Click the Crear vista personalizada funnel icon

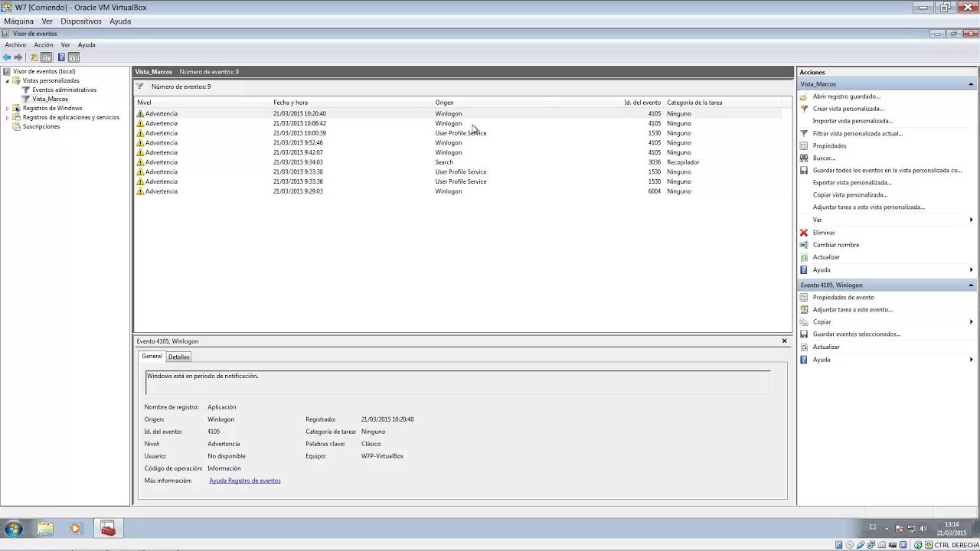pos(804,109)
